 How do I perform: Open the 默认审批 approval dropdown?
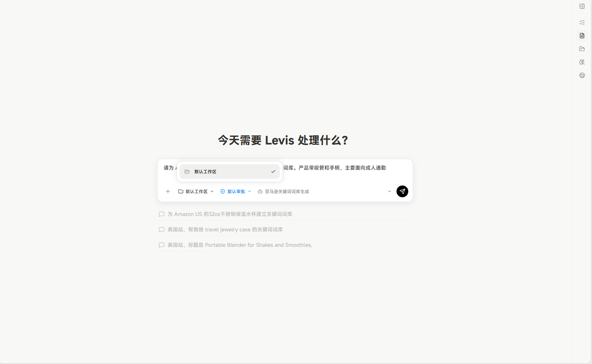click(236, 191)
